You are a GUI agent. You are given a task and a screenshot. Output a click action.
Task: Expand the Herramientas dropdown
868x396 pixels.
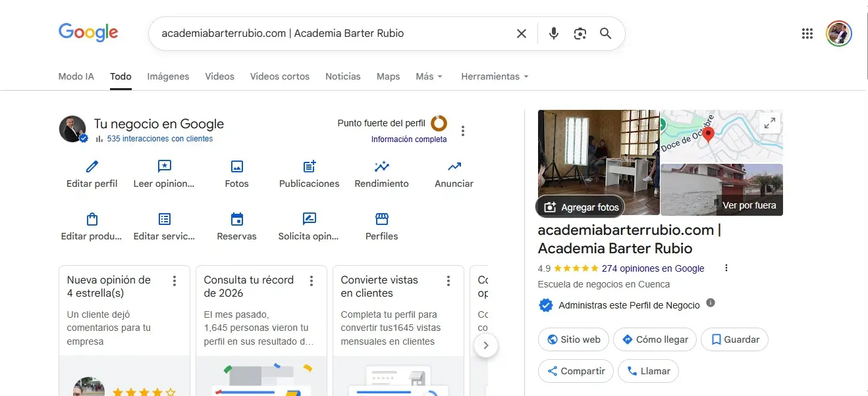(495, 76)
